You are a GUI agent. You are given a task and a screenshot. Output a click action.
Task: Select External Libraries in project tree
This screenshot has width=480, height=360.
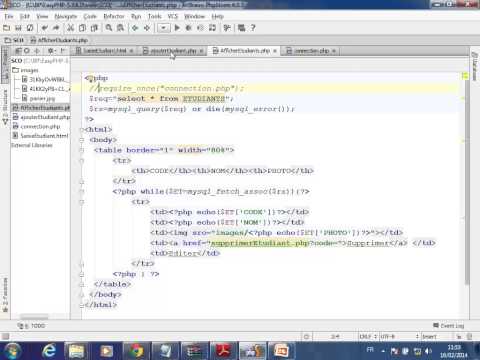(32, 145)
